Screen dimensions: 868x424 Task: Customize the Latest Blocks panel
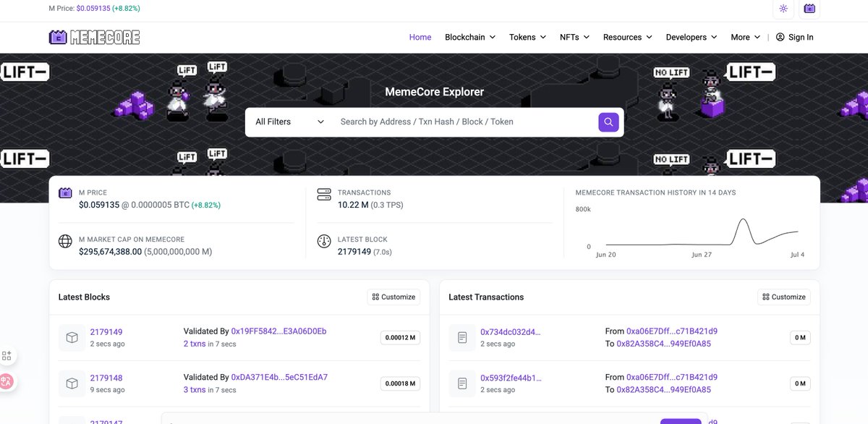point(393,297)
